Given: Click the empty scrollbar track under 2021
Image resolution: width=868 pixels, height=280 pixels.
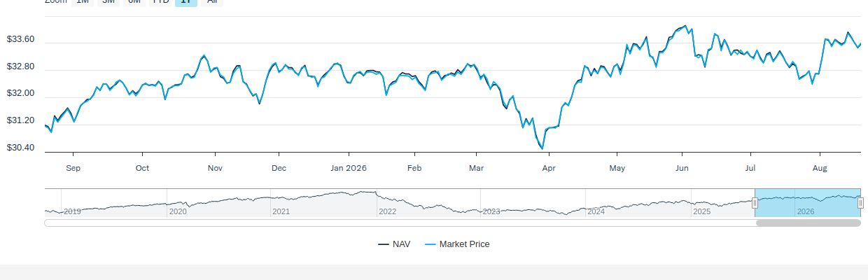Looking at the screenshot, I should tap(281, 223).
